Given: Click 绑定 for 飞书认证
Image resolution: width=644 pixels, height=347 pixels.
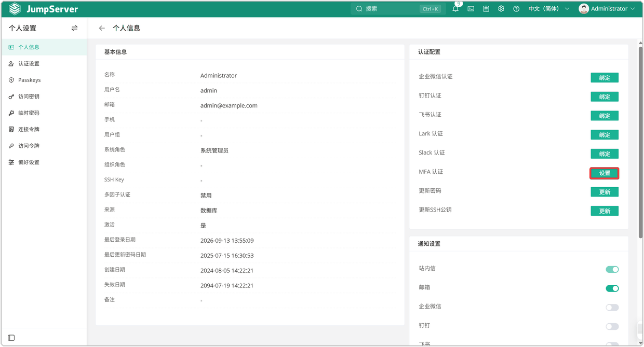Looking at the screenshot, I should click(x=605, y=116).
